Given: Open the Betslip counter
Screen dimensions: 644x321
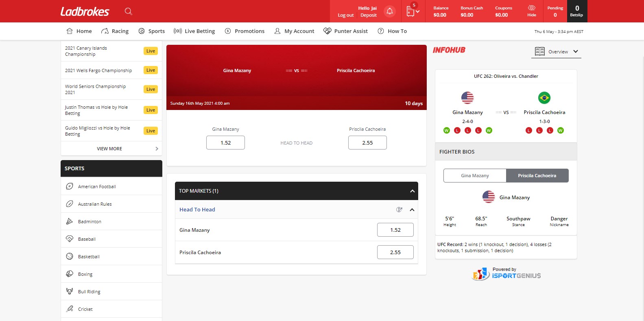Looking at the screenshot, I should point(576,11).
